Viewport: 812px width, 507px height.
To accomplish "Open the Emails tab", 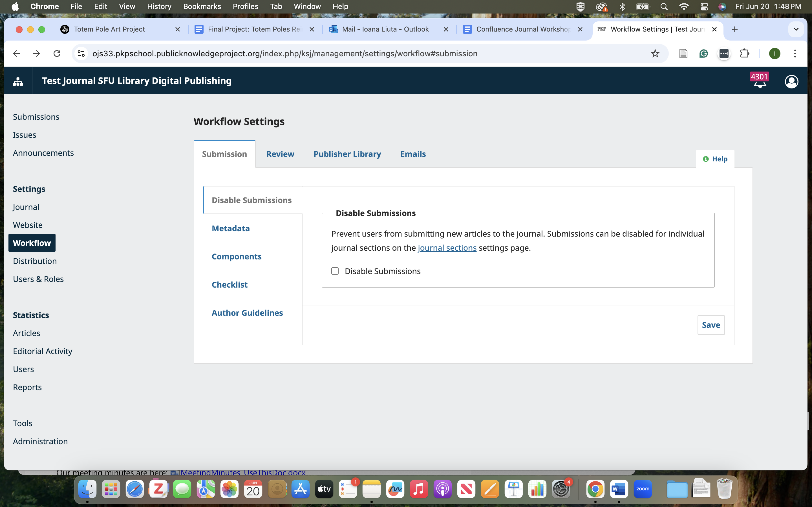I will pos(413,154).
